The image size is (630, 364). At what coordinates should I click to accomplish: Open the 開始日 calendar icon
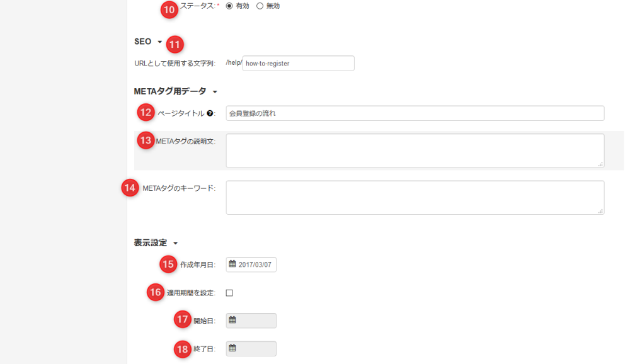coord(232,320)
